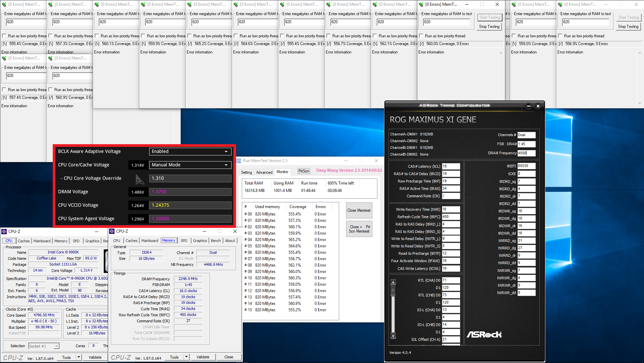Click CPU-Z logo icon in Memory tab window

pyautogui.click(x=112, y=231)
